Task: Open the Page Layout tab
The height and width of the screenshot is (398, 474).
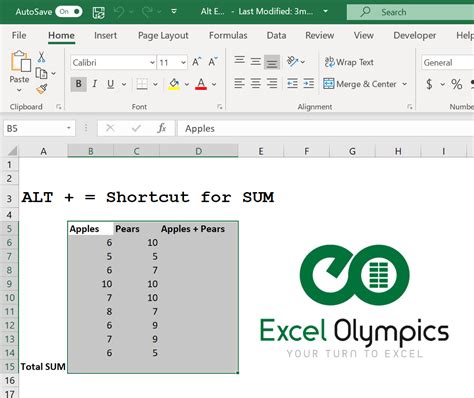Action: tap(163, 35)
